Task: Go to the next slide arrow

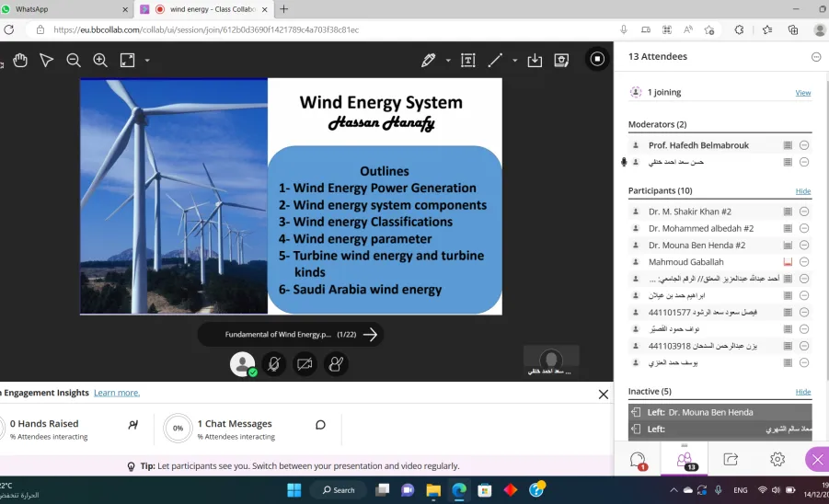Action: pos(370,335)
